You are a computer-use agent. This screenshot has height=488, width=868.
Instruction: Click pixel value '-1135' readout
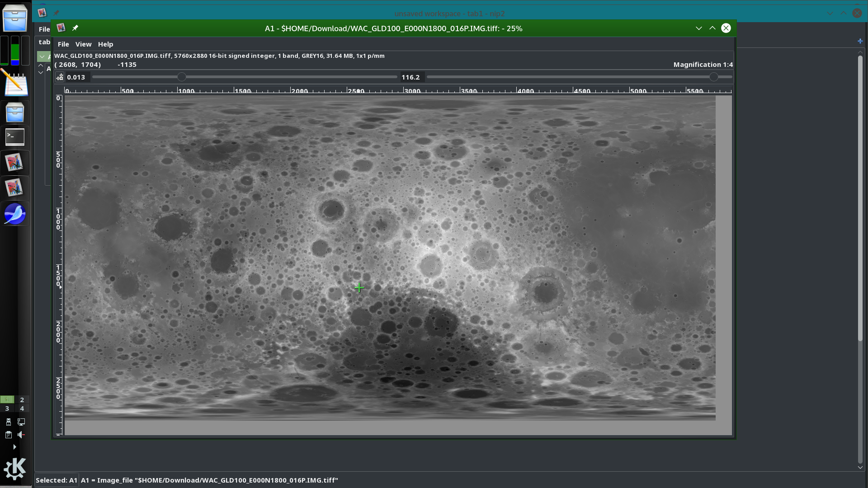coord(127,65)
